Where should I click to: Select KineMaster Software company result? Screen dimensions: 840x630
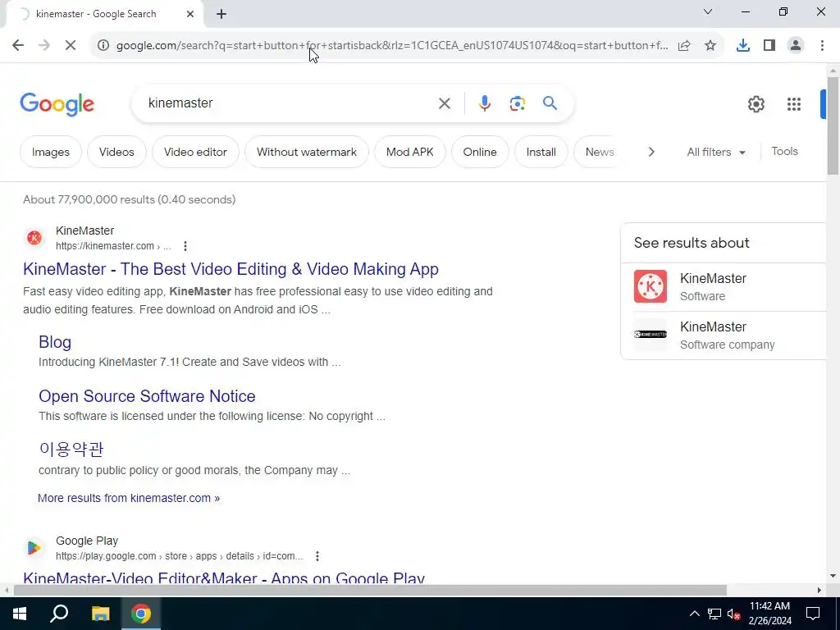click(x=724, y=336)
